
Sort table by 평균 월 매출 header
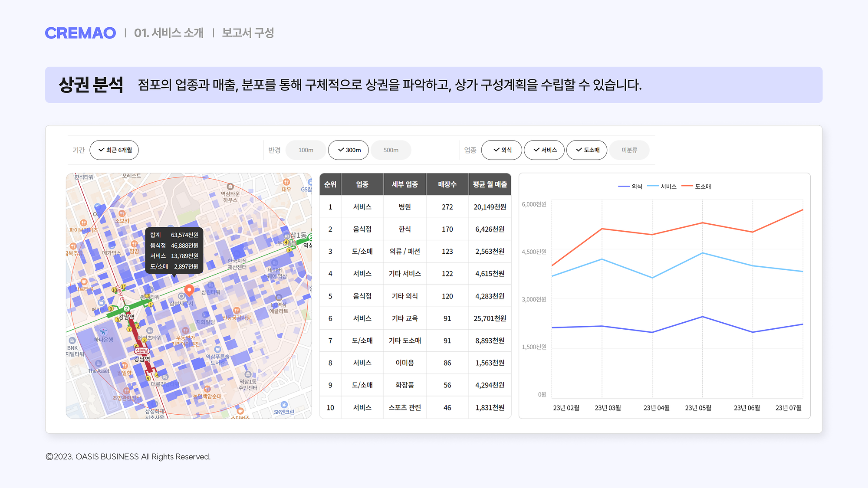pyautogui.click(x=490, y=184)
